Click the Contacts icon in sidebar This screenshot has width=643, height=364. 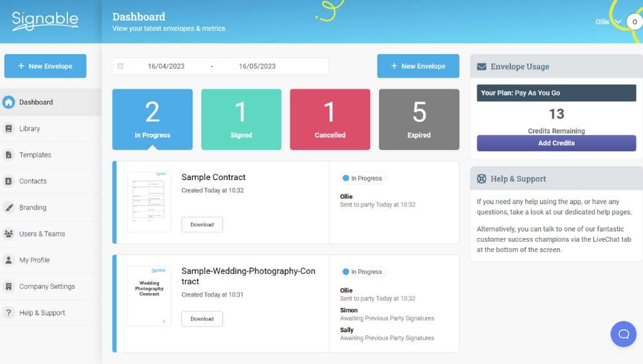8,181
